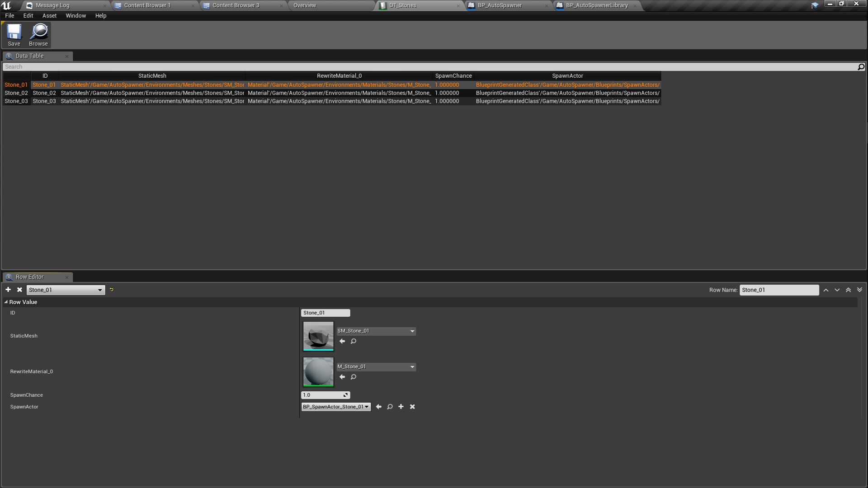Add a new row with the plus icon
Image resolution: width=868 pixels, height=488 pixels.
[8, 290]
